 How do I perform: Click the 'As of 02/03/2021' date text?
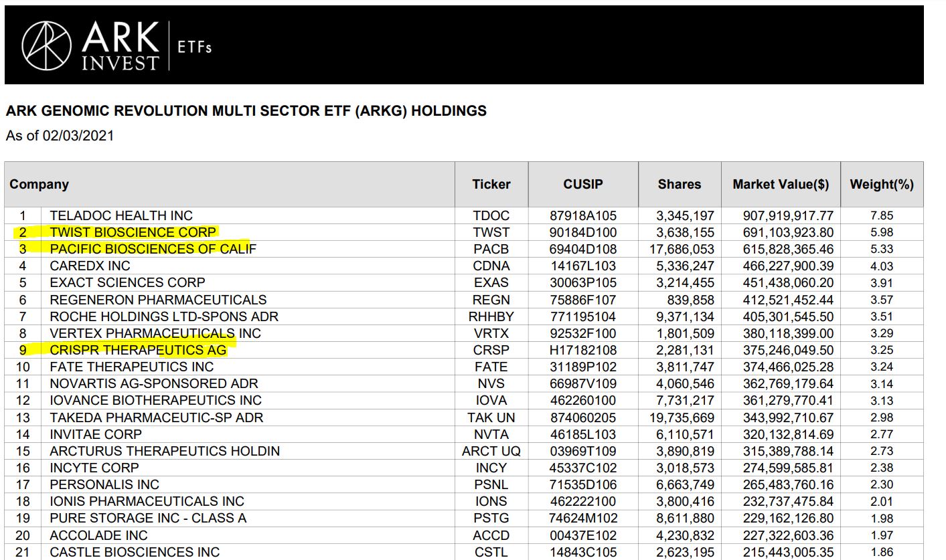(x=60, y=136)
